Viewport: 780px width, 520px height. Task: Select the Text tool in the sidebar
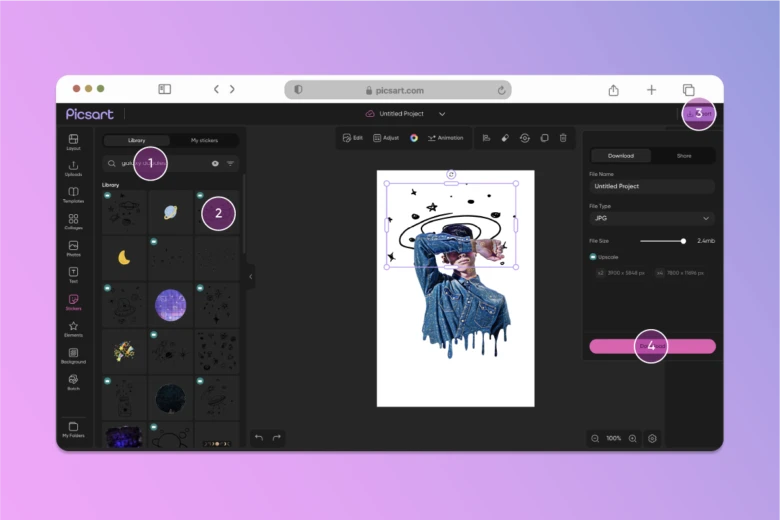73,274
